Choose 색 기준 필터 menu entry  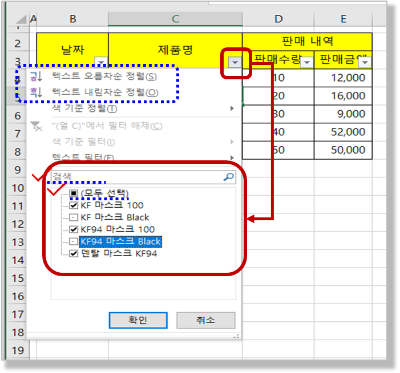[134, 142]
